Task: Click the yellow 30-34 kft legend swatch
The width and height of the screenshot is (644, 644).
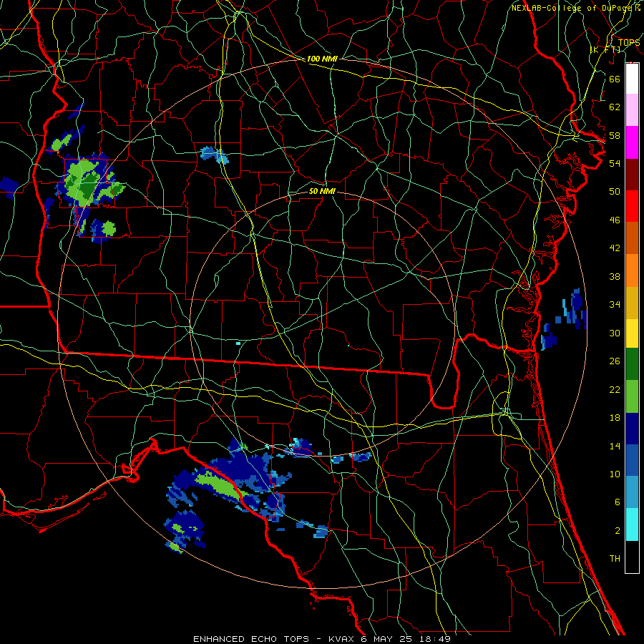Action: [x=632, y=333]
